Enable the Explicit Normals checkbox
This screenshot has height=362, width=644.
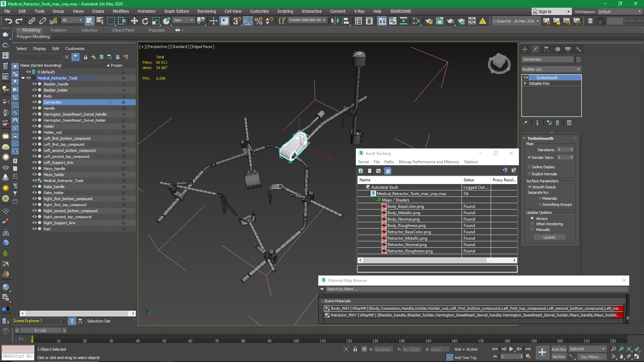530,174
